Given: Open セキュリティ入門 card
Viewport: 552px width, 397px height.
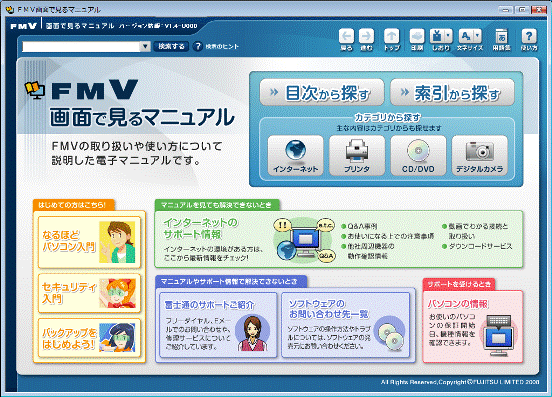Looking at the screenshot, I should coord(89,293).
